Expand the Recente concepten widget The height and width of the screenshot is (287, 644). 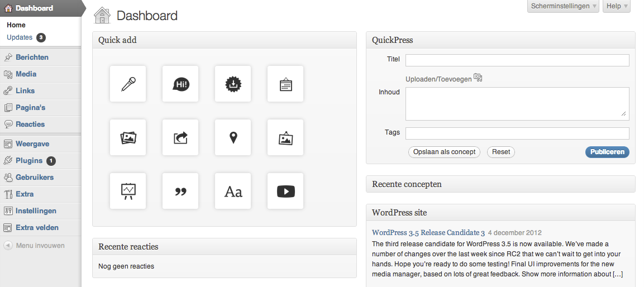click(500, 184)
